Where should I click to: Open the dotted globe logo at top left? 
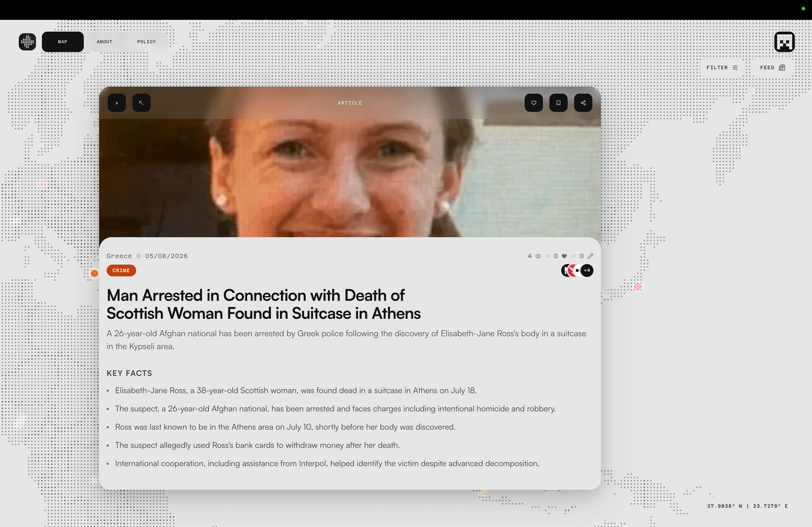pos(27,42)
